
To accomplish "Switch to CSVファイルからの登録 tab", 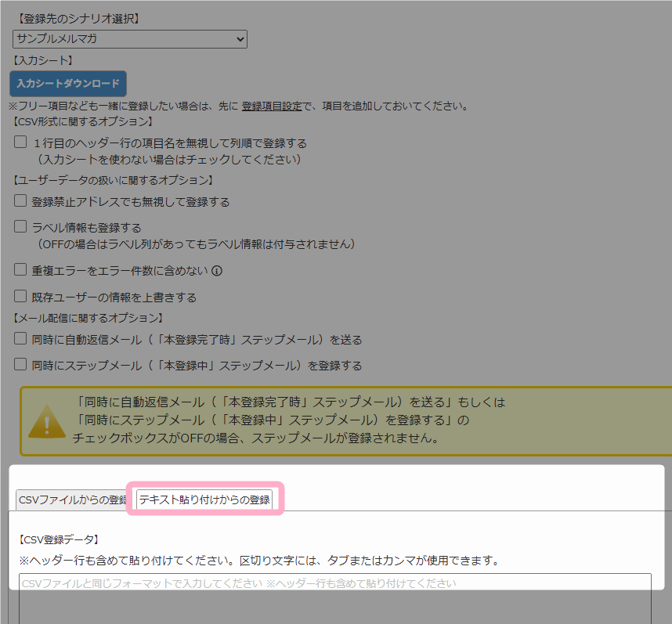I will (71, 500).
